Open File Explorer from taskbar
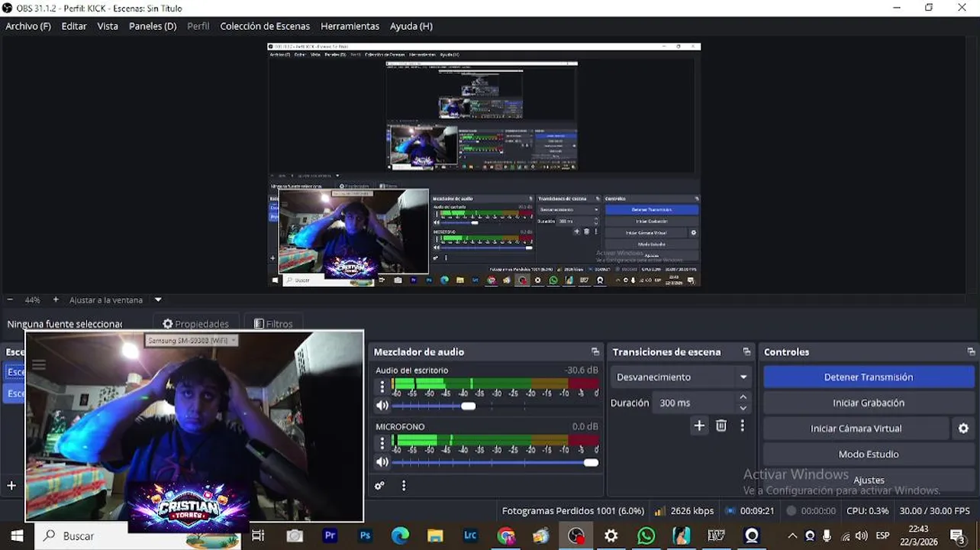The height and width of the screenshot is (550, 980). (435, 536)
